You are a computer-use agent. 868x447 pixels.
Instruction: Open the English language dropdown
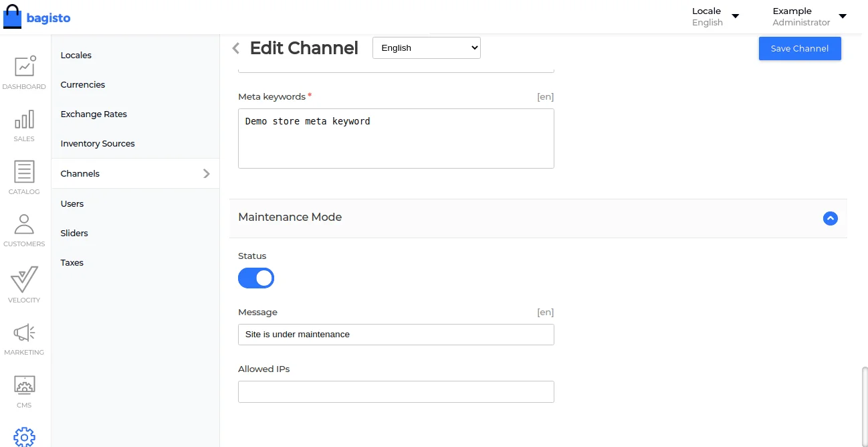coord(426,48)
